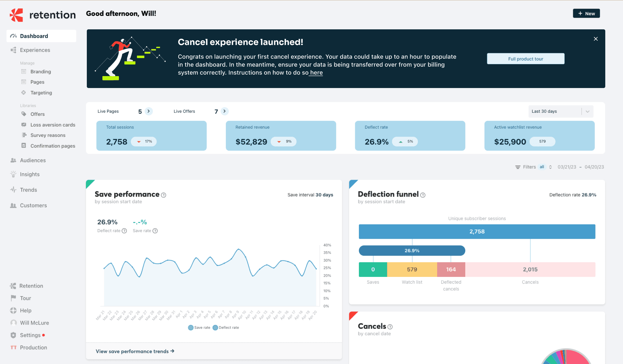Expand the Live Offers chevron arrow
Image resolution: width=623 pixels, height=364 pixels.
tap(224, 111)
